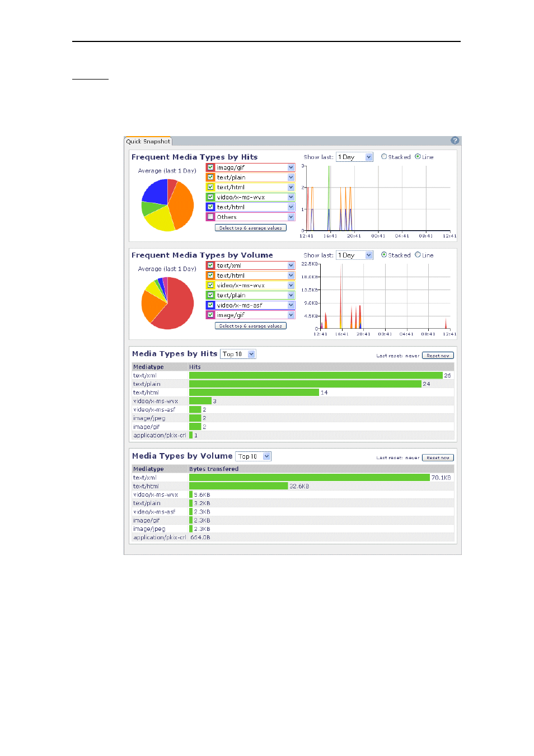
Task: Click the Frequent Media Types by Hits heading
Action: (195, 157)
